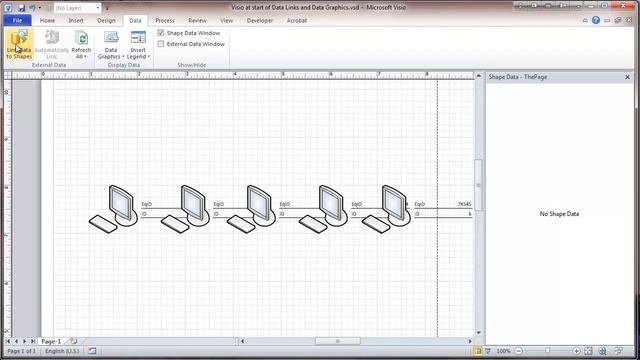Switch to the View ribbon tab
640x360 pixels.
[227, 20]
